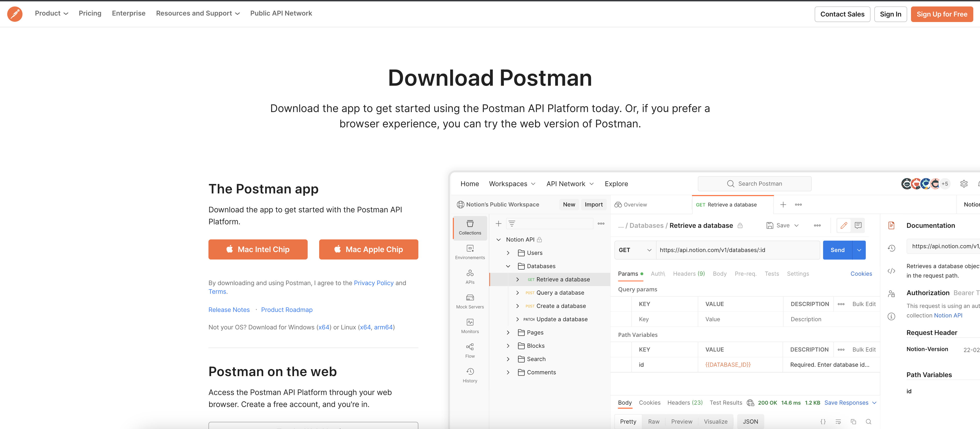Click the Postman logo icon
Image resolution: width=980 pixels, height=429 pixels.
tap(15, 14)
